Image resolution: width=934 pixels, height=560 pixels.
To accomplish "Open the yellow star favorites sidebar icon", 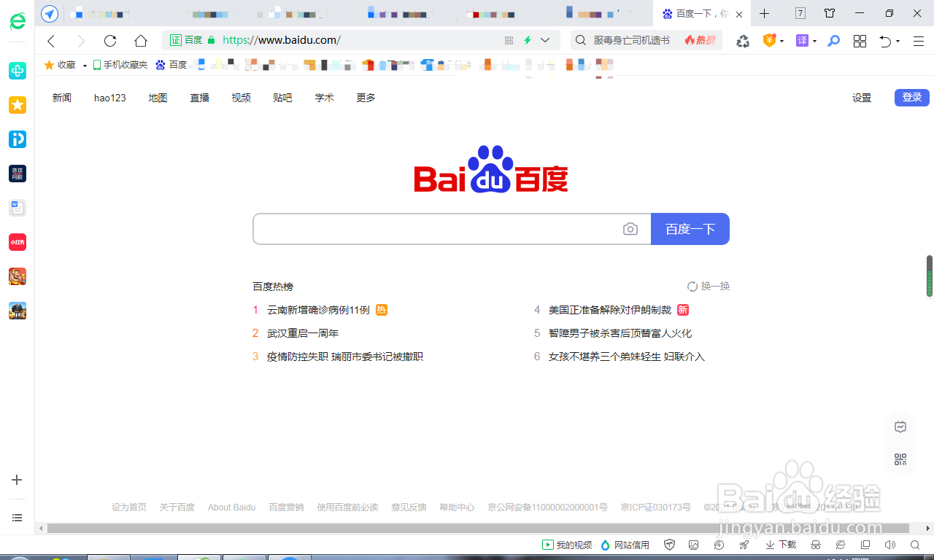I will [18, 105].
